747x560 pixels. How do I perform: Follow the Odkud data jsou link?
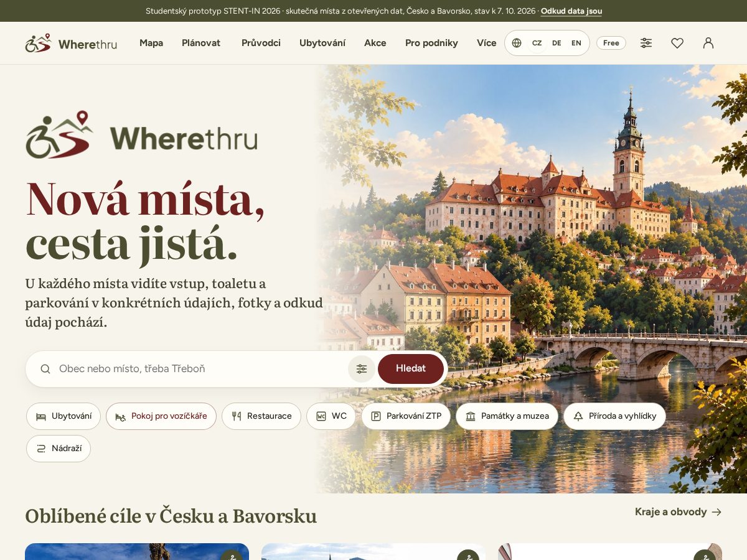pos(571,11)
